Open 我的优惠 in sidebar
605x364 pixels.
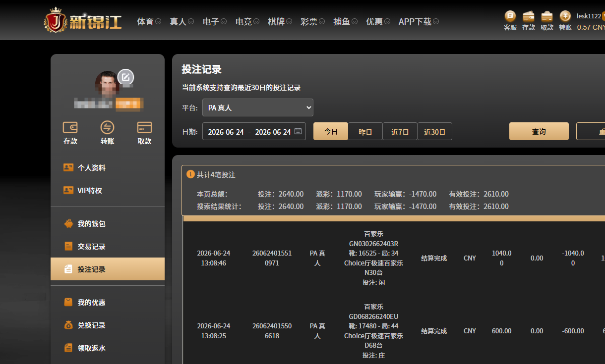pyautogui.click(x=108, y=303)
